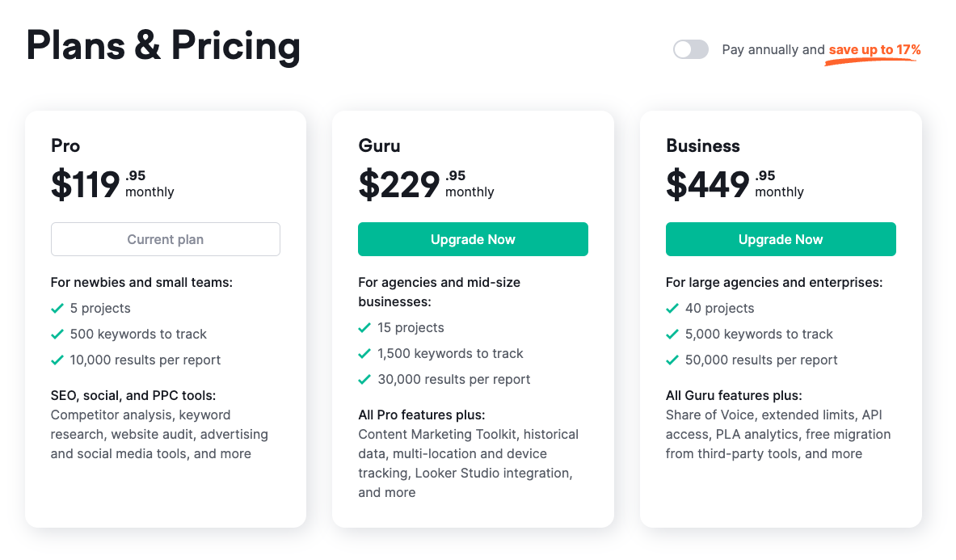Screen dimensions: 956x560
Task: Click the Business plan title
Action: (703, 146)
